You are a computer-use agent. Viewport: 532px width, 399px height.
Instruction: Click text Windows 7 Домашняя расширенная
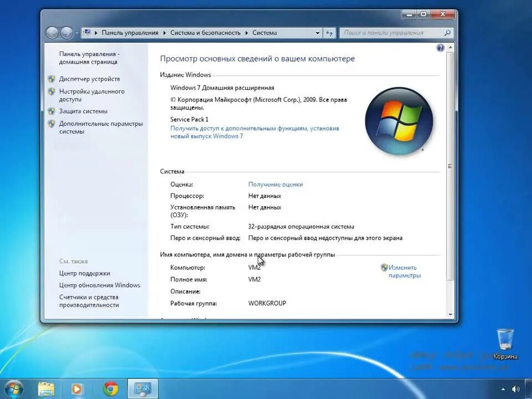pyautogui.click(x=222, y=88)
